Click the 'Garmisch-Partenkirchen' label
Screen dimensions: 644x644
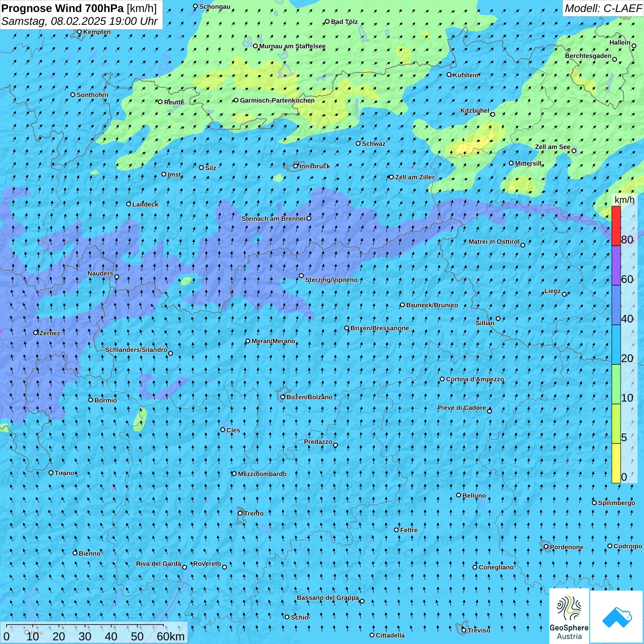coord(277,100)
